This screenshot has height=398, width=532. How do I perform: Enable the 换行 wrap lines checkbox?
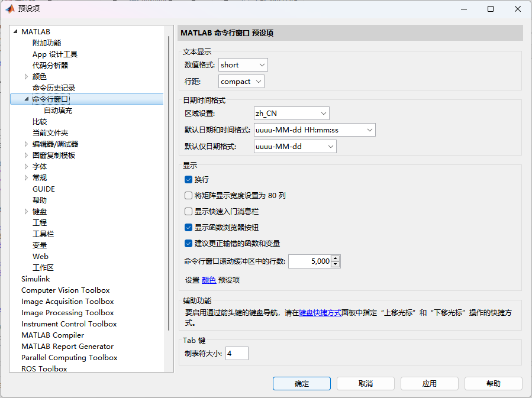tap(188, 180)
